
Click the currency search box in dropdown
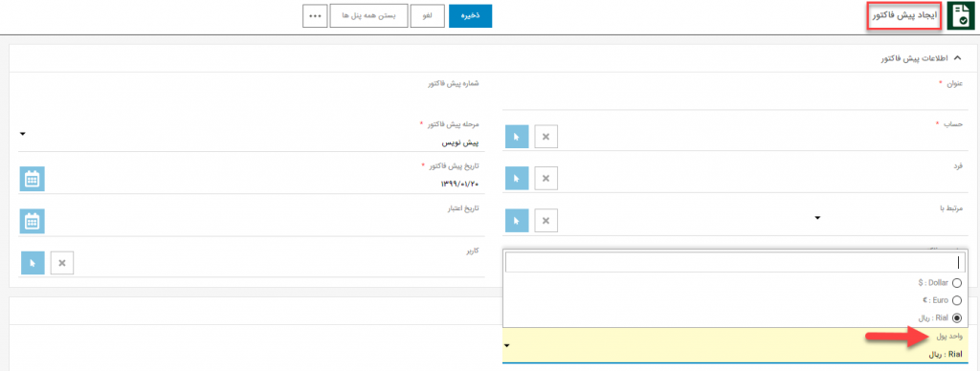click(x=735, y=262)
